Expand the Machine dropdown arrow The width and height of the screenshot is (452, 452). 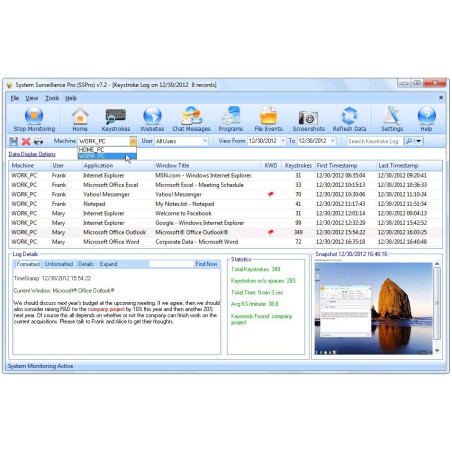tap(133, 141)
